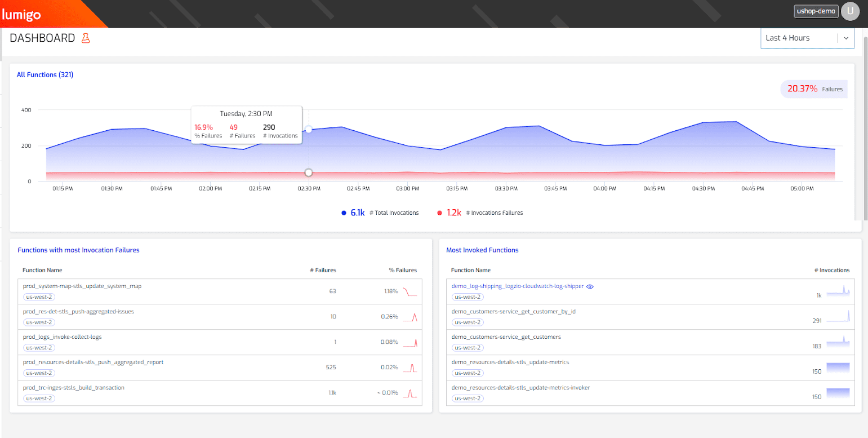Click the 291 invocations value
This screenshot has width=868, height=438.
coord(816,321)
